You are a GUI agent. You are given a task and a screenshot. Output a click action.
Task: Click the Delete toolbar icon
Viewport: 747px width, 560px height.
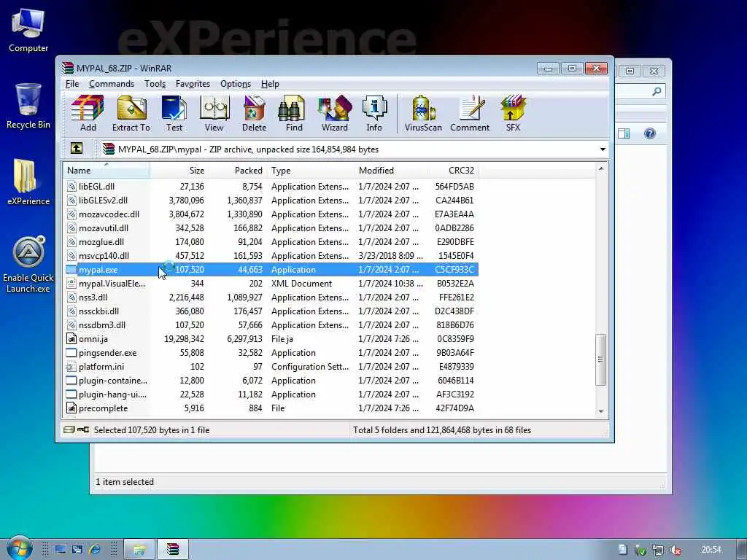[x=254, y=114]
